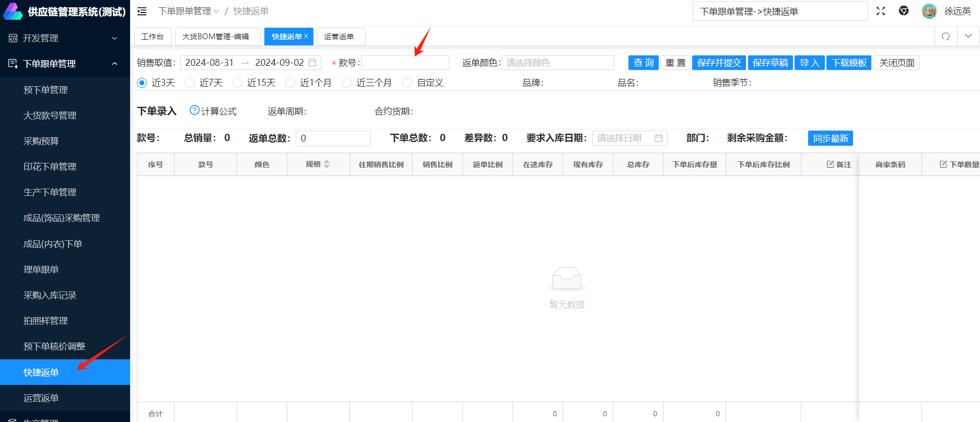980x422 pixels.
Task: Open the 返单颜色 color dropdown
Action: 557,63
